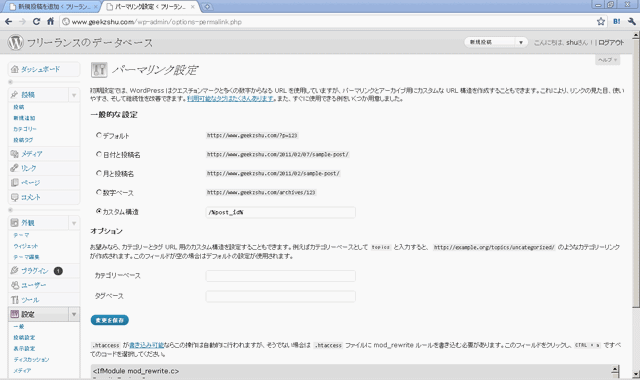The width and height of the screenshot is (640, 380).
Task: Click the plugin update count badge
Action: 58,271
